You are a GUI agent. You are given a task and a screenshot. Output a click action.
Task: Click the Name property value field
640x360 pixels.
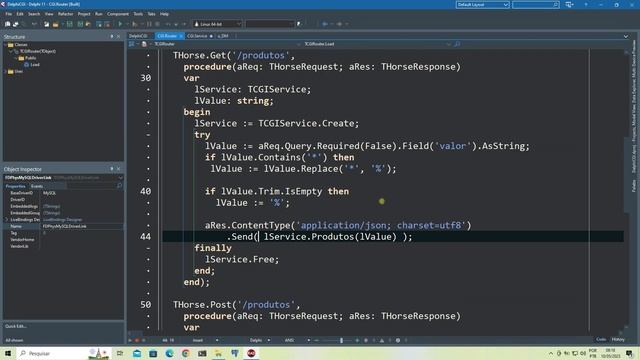(82, 226)
